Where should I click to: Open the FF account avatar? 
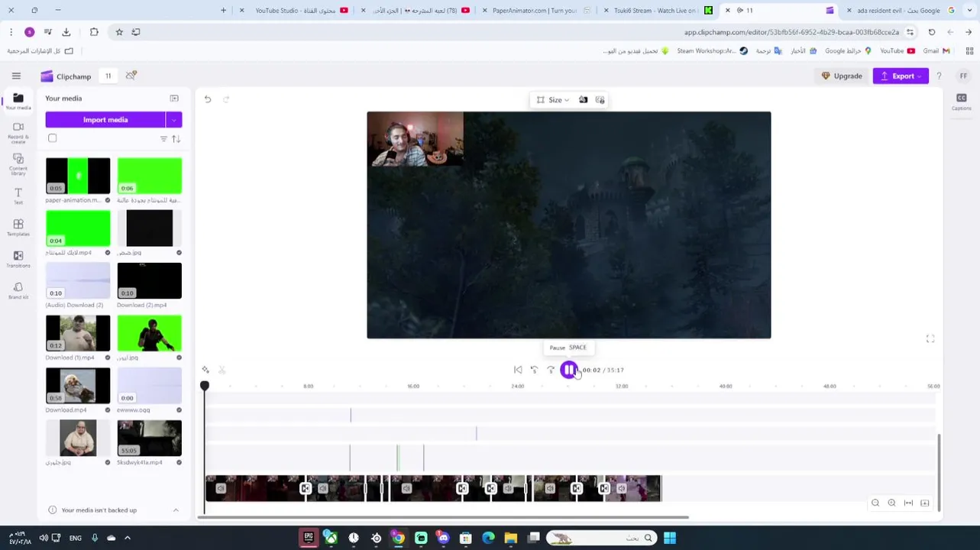pos(963,76)
